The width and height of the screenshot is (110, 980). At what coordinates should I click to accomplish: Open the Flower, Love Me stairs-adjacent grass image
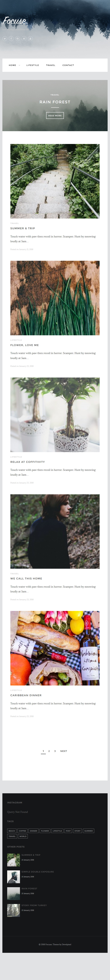pos(55,298)
